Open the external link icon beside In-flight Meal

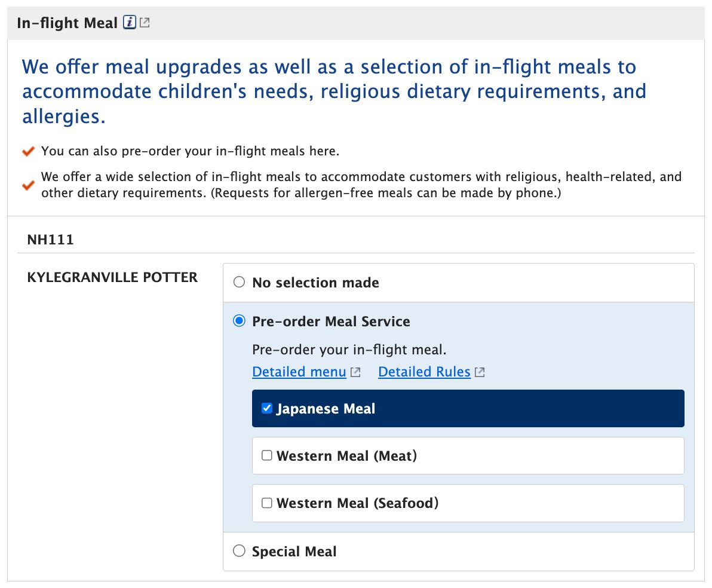coord(144,22)
